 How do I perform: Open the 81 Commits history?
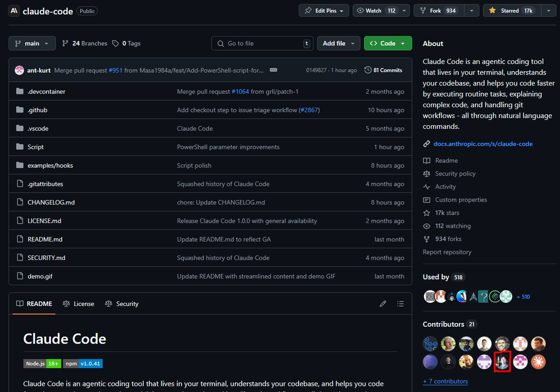[383, 70]
